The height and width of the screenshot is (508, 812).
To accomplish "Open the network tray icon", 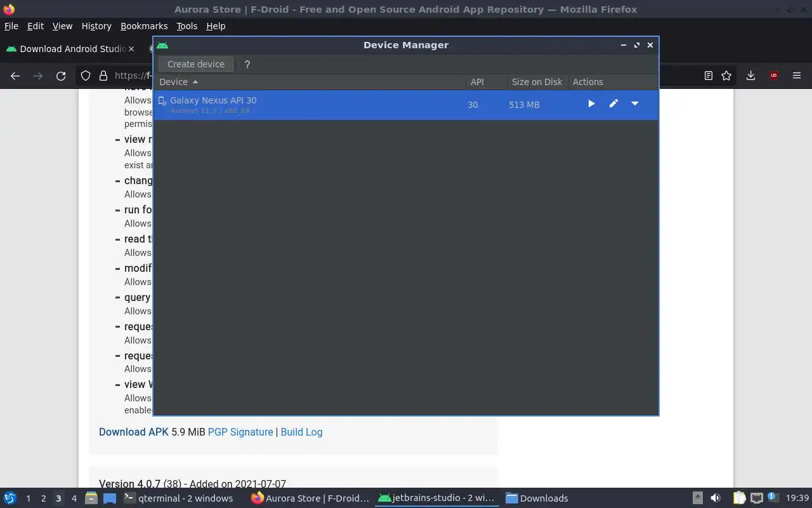I will pos(756,498).
